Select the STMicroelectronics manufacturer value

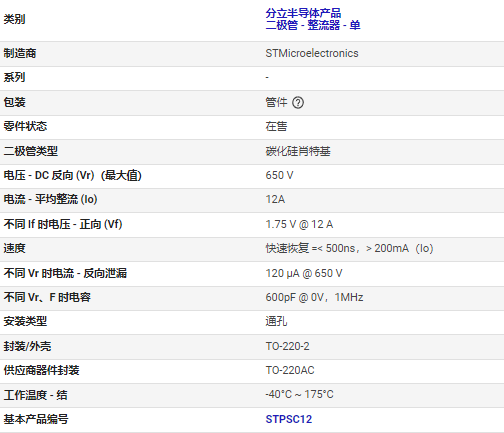pyautogui.click(x=312, y=53)
